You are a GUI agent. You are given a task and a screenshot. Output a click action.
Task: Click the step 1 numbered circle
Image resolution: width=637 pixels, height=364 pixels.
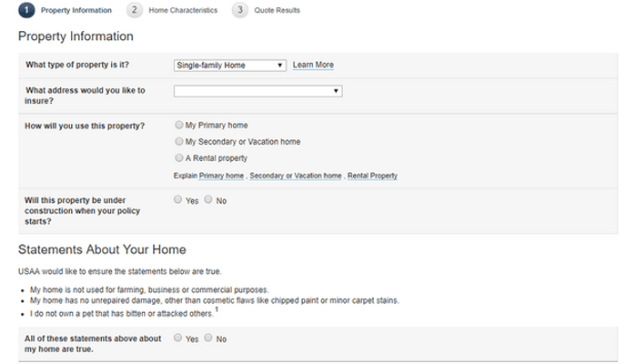(x=25, y=10)
